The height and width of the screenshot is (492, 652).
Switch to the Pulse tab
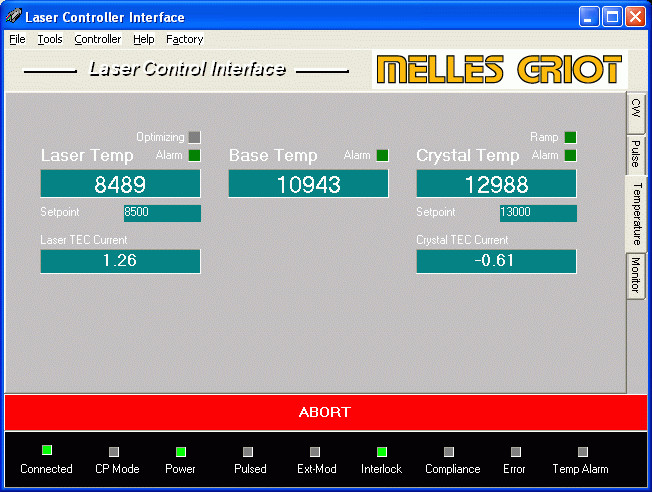pos(635,154)
